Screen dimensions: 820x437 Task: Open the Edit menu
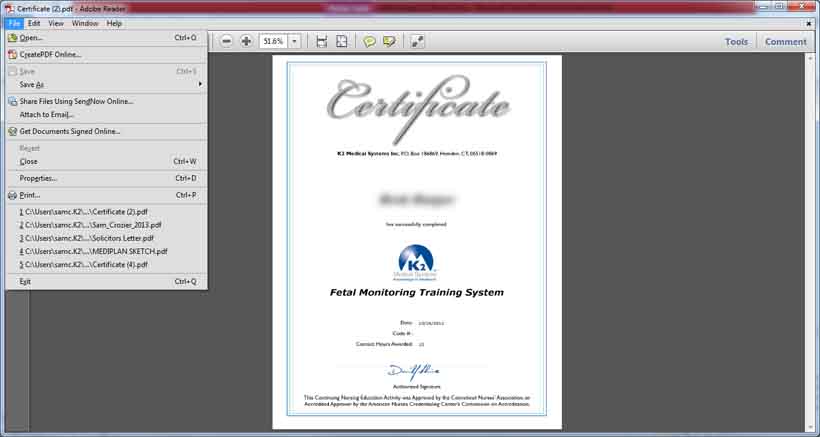pos(34,23)
